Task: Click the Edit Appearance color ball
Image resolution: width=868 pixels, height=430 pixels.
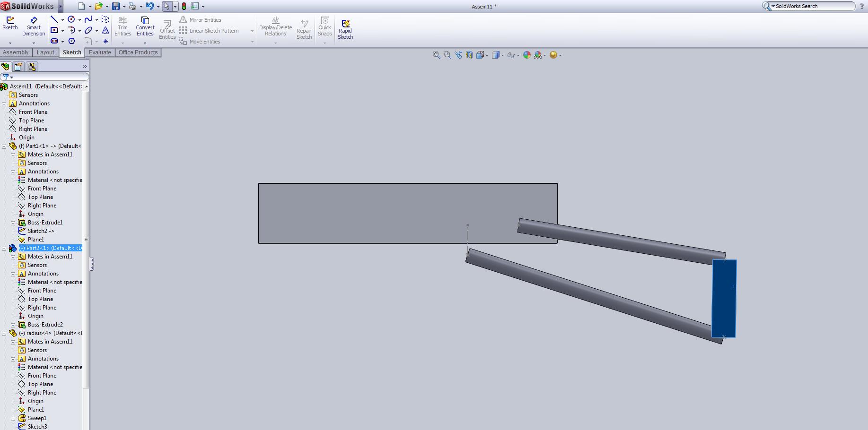Action: pyautogui.click(x=526, y=55)
